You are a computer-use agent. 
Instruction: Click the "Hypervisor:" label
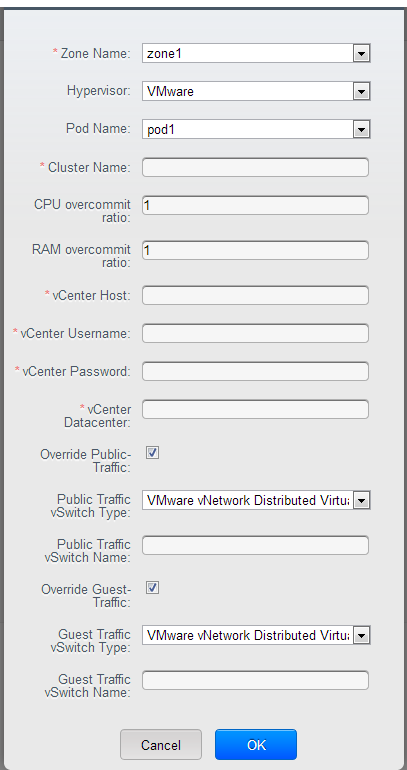click(x=99, y=91)
